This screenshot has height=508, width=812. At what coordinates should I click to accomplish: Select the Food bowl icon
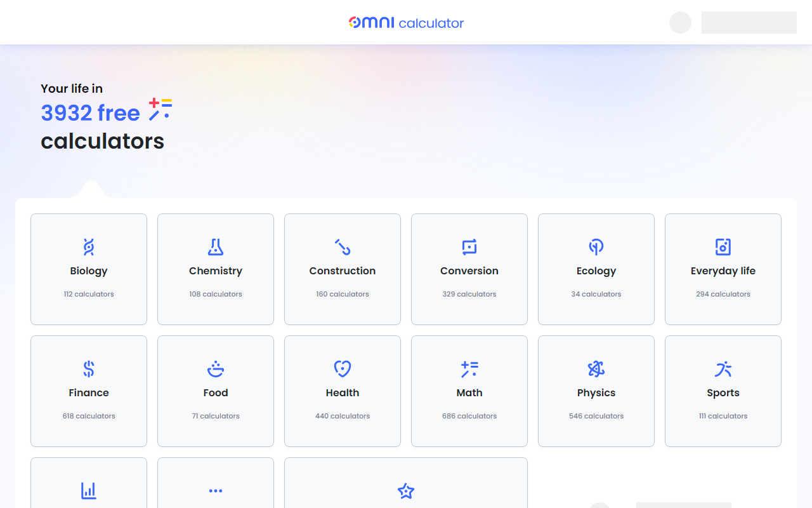(216, 368)
